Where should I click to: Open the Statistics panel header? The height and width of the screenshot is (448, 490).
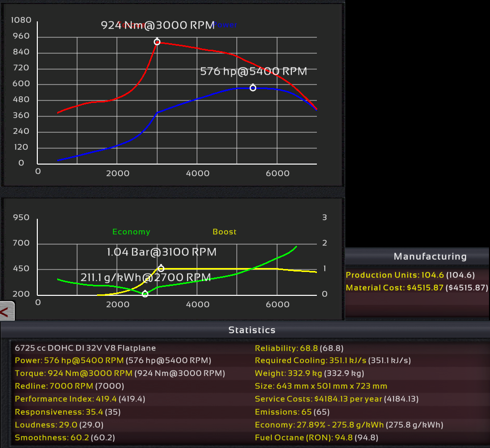pyautogui.click(x=252, y=330)
